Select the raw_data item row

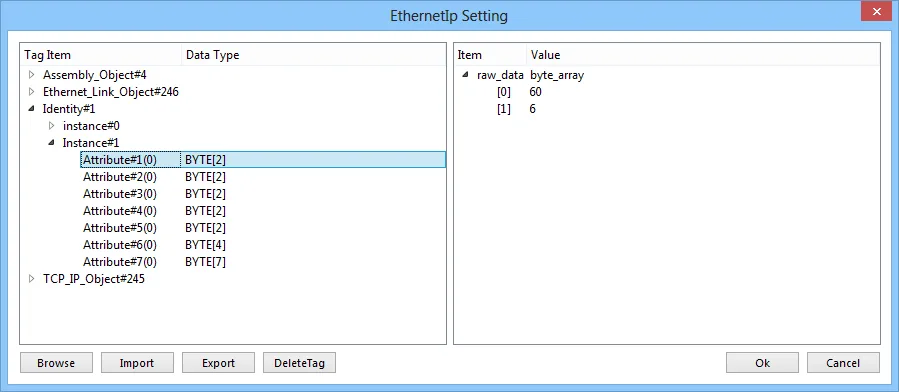(x=500, y=75)
